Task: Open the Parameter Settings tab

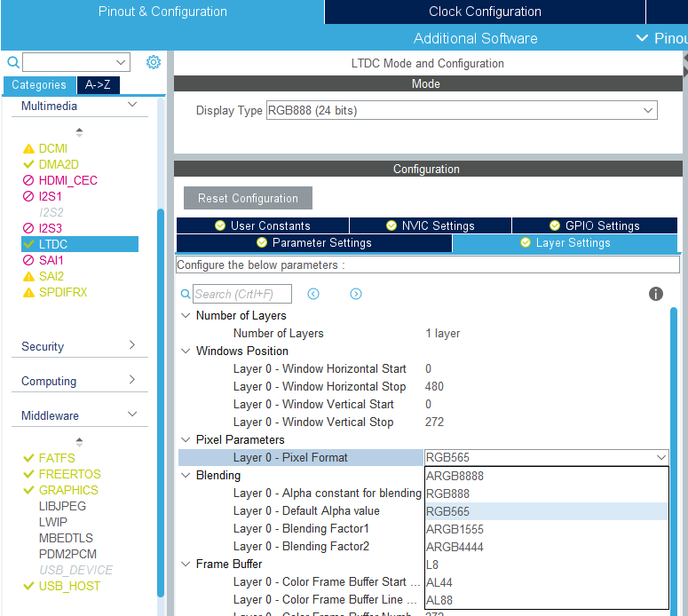Action: click(x=314, y=242)
